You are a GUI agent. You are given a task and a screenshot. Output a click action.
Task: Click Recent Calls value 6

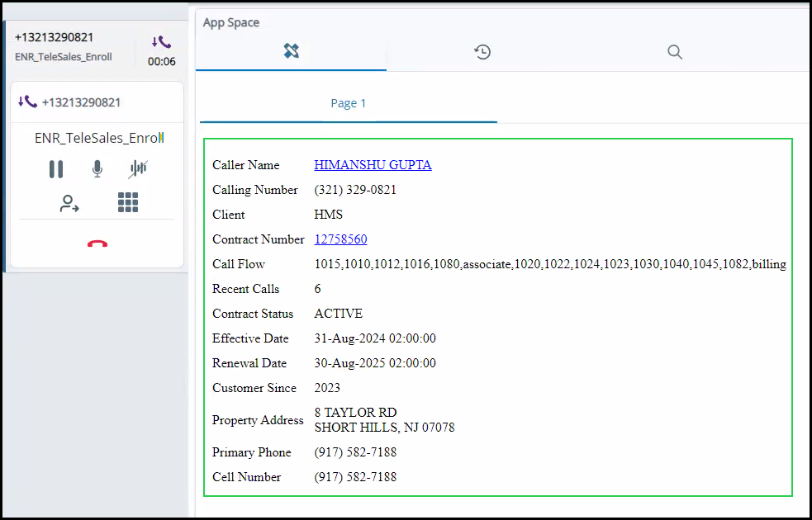click(x=318, y=289)
